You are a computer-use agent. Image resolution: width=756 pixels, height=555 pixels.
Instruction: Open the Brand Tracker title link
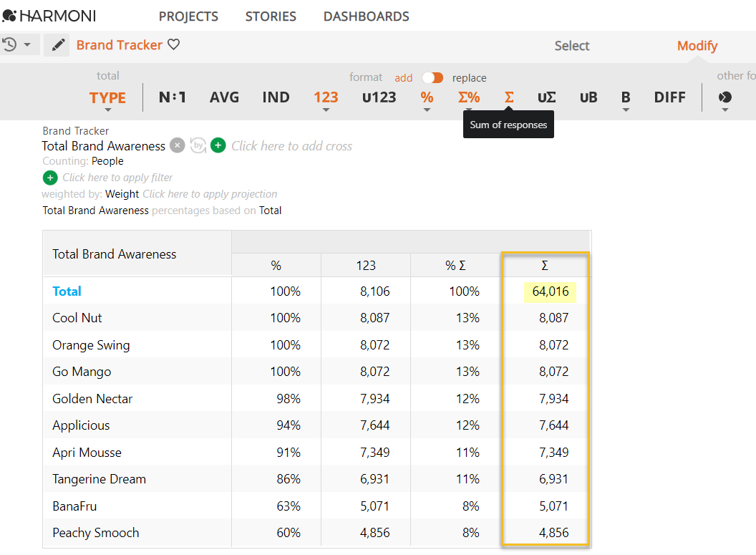[119, 45]
